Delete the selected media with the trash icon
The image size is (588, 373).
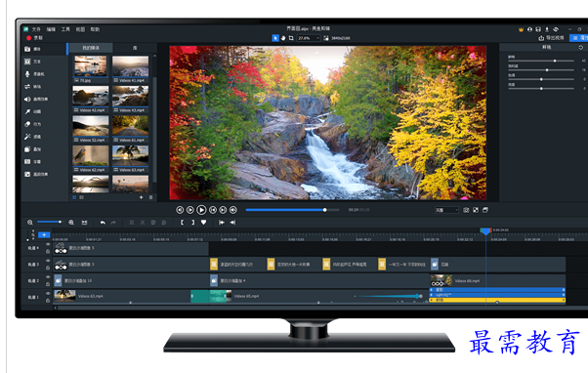(x=150, y=197)
